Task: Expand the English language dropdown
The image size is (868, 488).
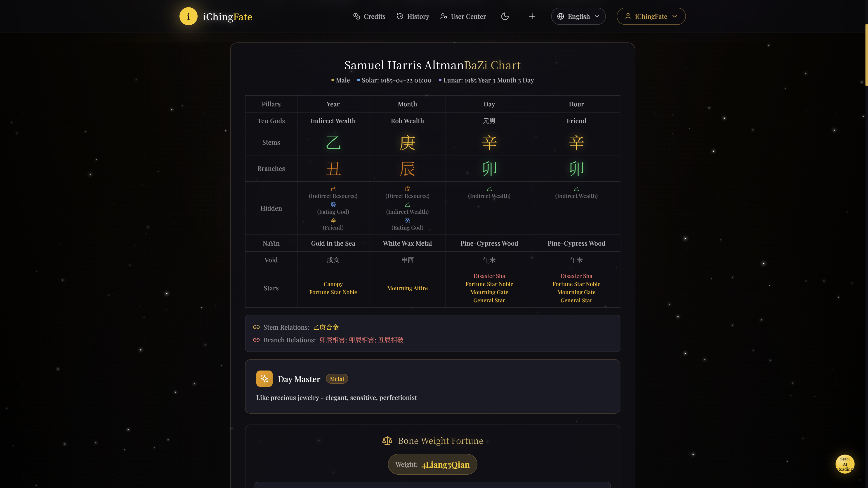Action: (578, 16)
